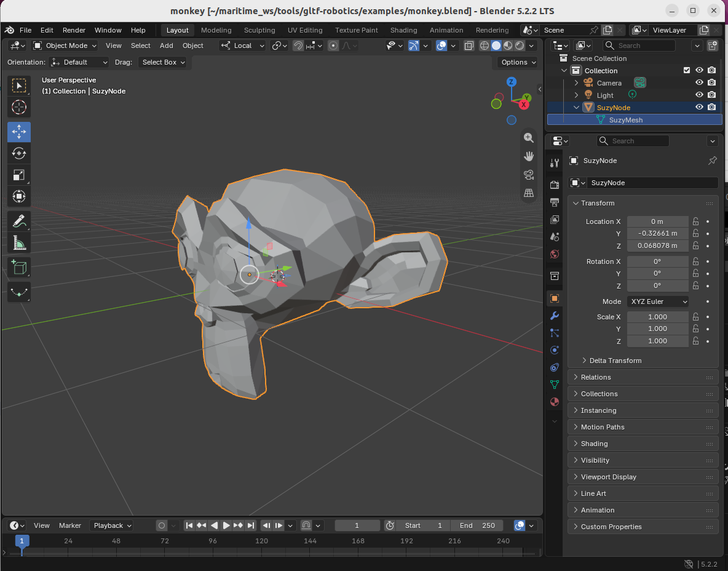The width and height of the screenshot is (728, 571).
Task: Expand the Viewport Display panel
Action: [x=644, y=477]
